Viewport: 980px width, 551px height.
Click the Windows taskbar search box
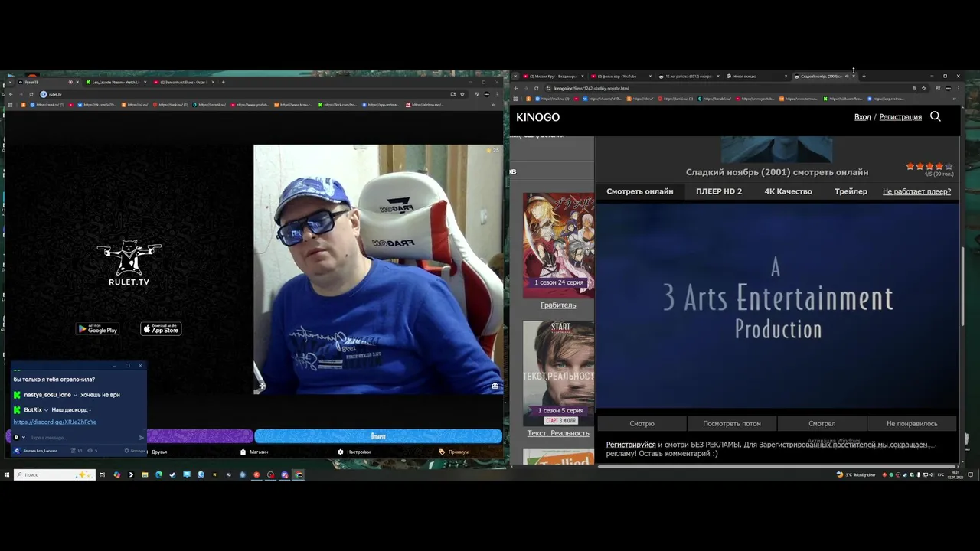pyautogui.click(x=54, y=474)
